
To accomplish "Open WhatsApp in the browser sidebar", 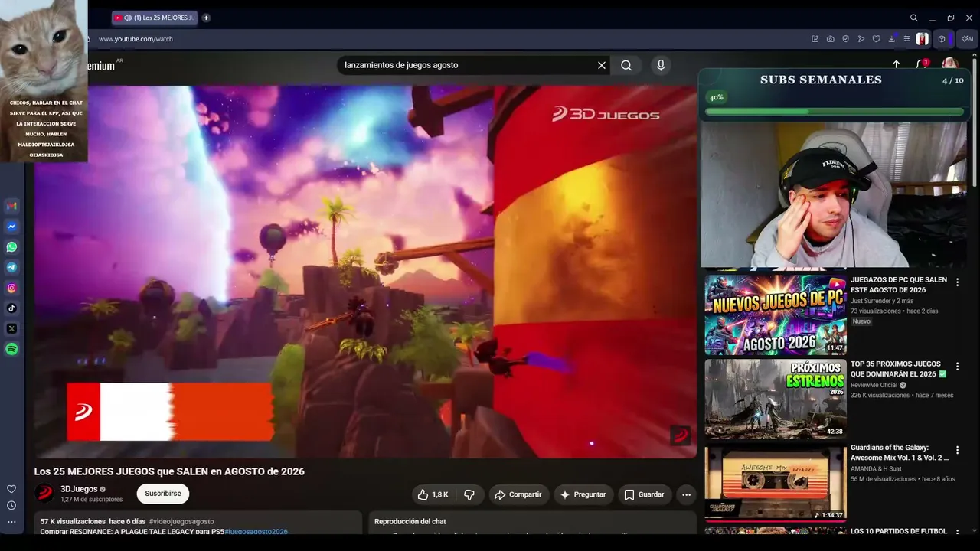I will coord(11,247).
